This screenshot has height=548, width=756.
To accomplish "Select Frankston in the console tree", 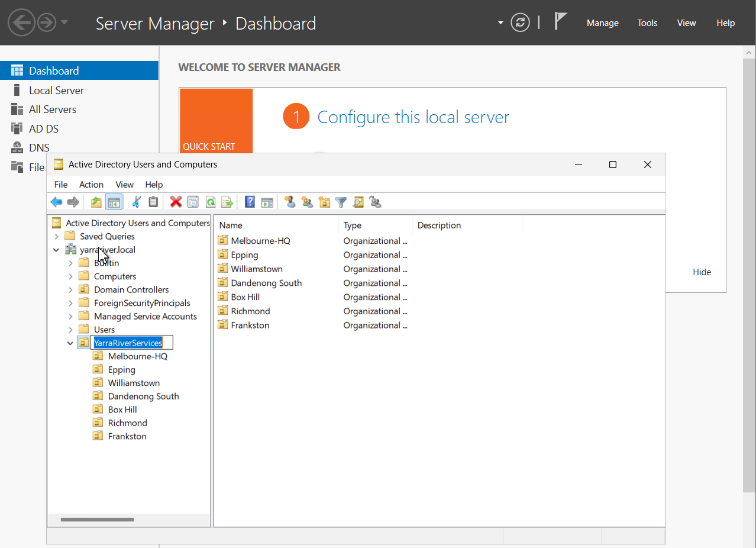I will pyautogui.click(x=127, y=436).
